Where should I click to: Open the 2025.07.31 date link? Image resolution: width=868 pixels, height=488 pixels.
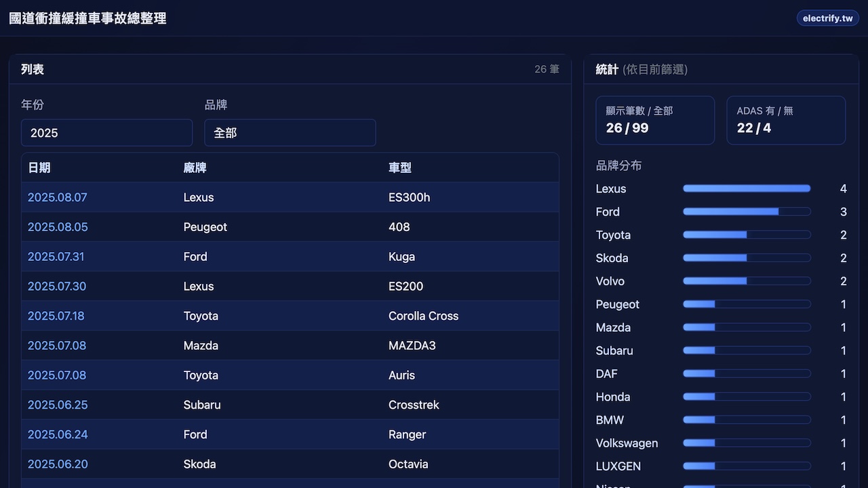pyautogui.click(x=56, y=257)
